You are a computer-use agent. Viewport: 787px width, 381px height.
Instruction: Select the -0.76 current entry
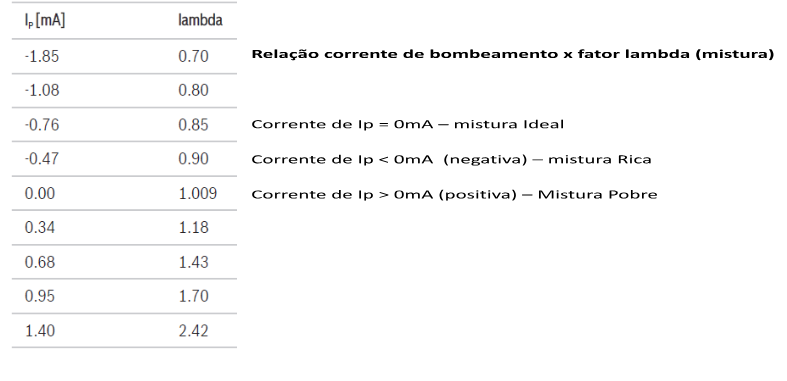click(x=42, y=124)
